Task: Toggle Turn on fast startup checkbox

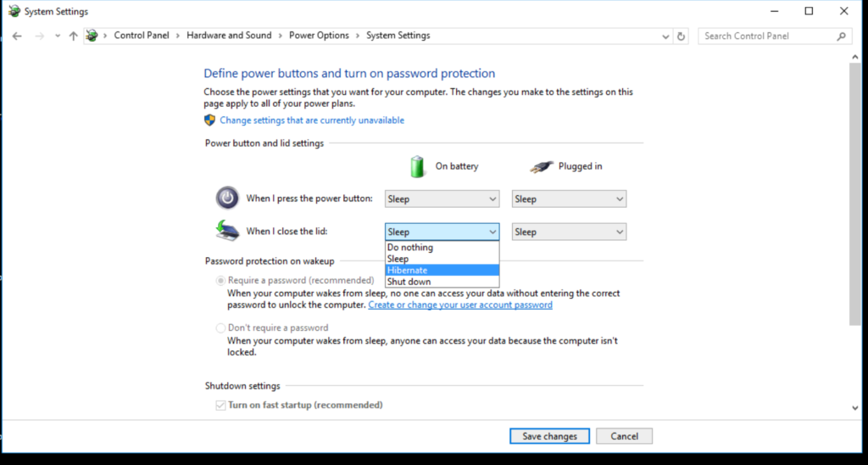Action: coord(221,405)
